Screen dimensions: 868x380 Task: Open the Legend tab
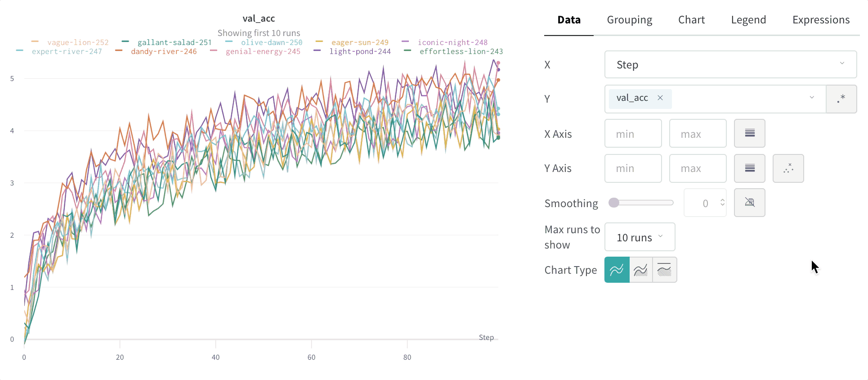pyautogui.click(x=748, y=20)
